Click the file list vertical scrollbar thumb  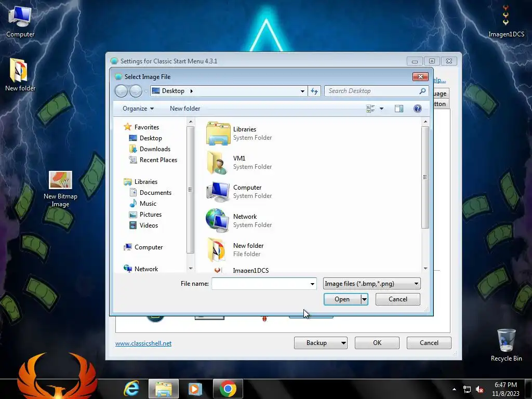click(x=425, y=178)
